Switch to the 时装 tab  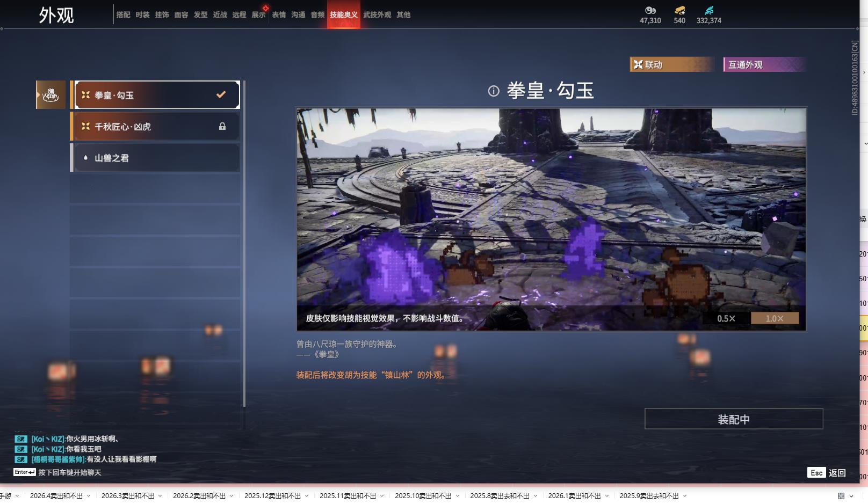click(142, 15)
